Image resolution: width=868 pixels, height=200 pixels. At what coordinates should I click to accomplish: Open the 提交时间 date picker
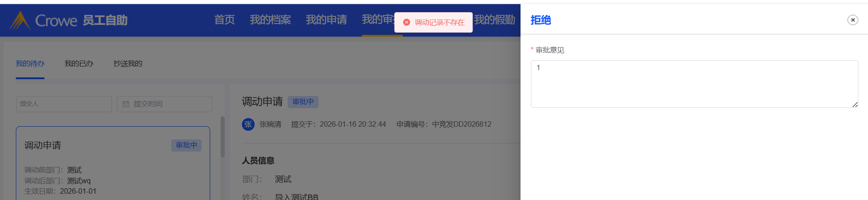(164, 104)
